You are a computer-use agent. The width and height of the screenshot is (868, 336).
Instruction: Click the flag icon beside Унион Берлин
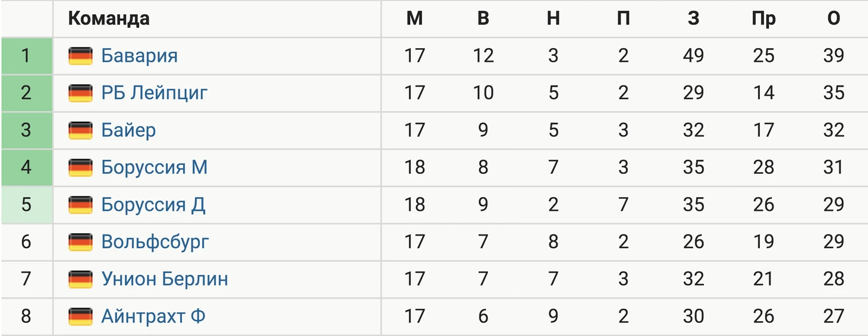point(80,279)
